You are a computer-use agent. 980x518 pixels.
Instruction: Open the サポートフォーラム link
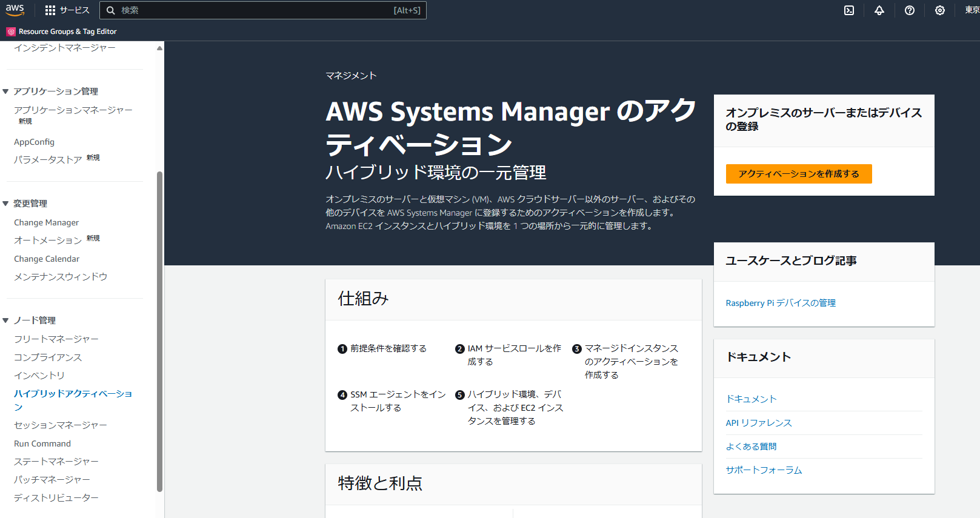pyautogui.click(x=764, y=470)
